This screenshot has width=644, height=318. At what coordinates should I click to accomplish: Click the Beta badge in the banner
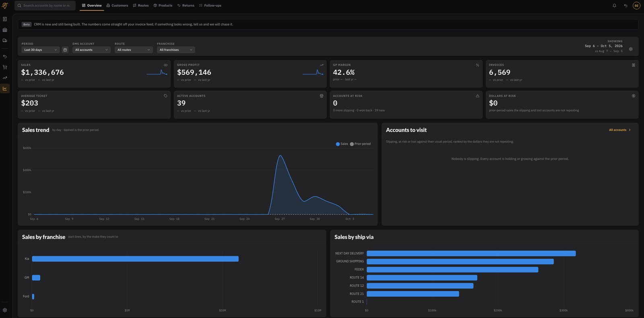tap(27, 25)
